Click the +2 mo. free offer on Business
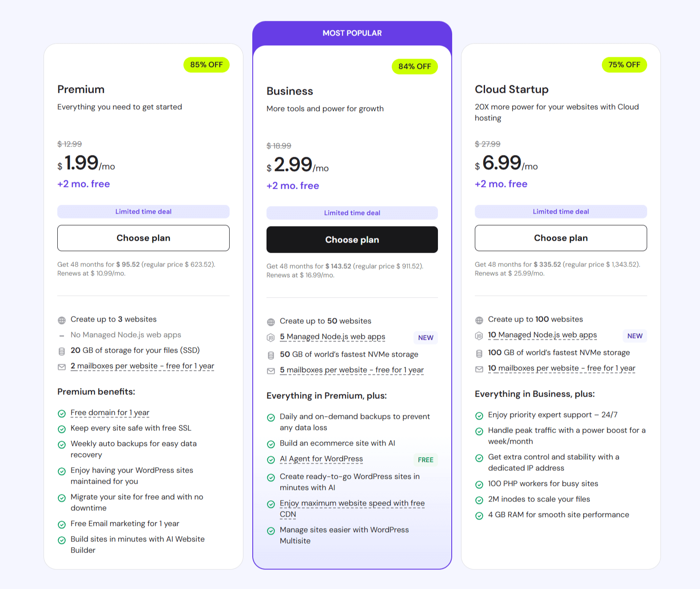Viewport: 700px width, 589px height. (292, 185)
